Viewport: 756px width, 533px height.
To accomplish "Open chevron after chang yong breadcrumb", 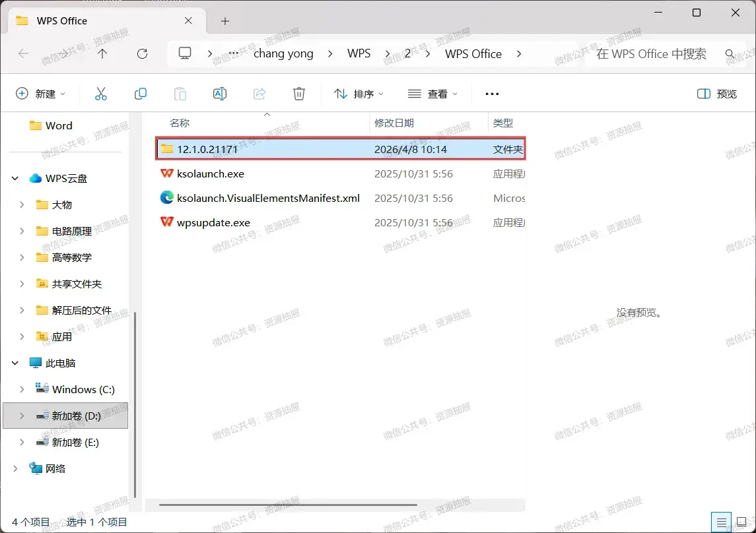I will click(329, 53).
